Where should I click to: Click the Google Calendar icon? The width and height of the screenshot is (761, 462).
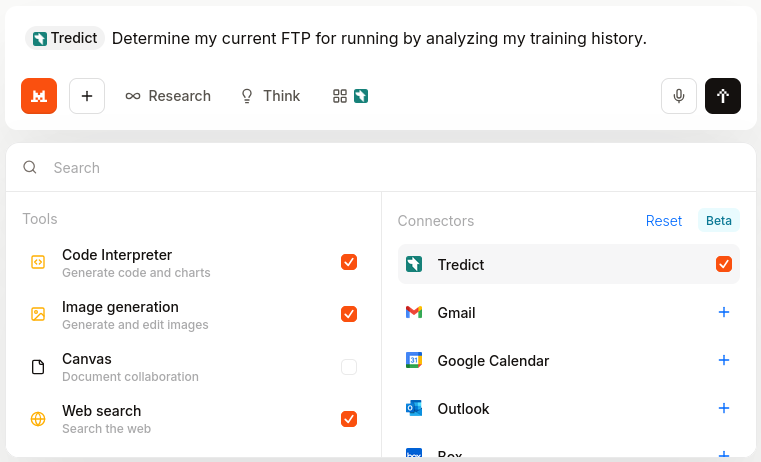tap(414, 361)
